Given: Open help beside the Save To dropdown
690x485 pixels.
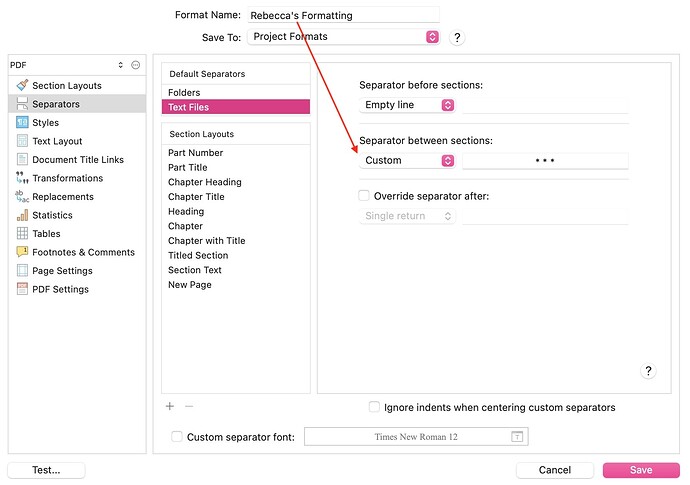Looking at the screenshot, I should (x=457, y=37).
